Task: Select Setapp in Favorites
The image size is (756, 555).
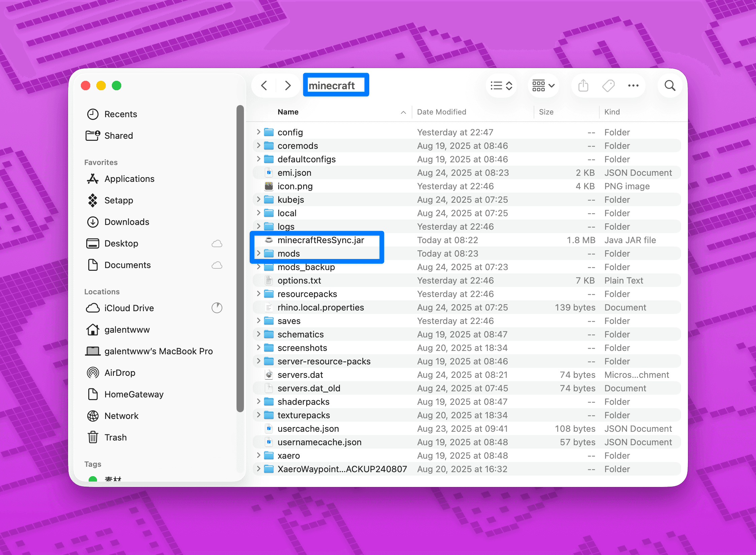Action: 119,200
